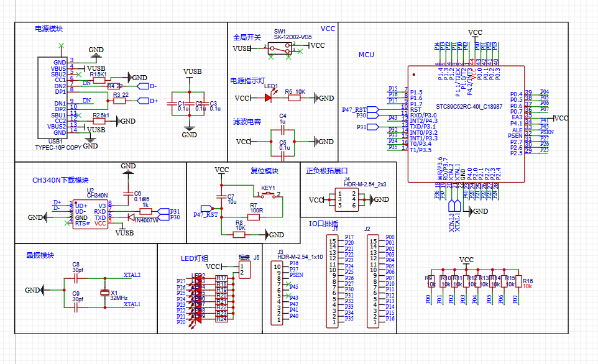Click the STC89C52RC MCU chip body
Screen dimensions: 598x364
[x=466, y=124]
